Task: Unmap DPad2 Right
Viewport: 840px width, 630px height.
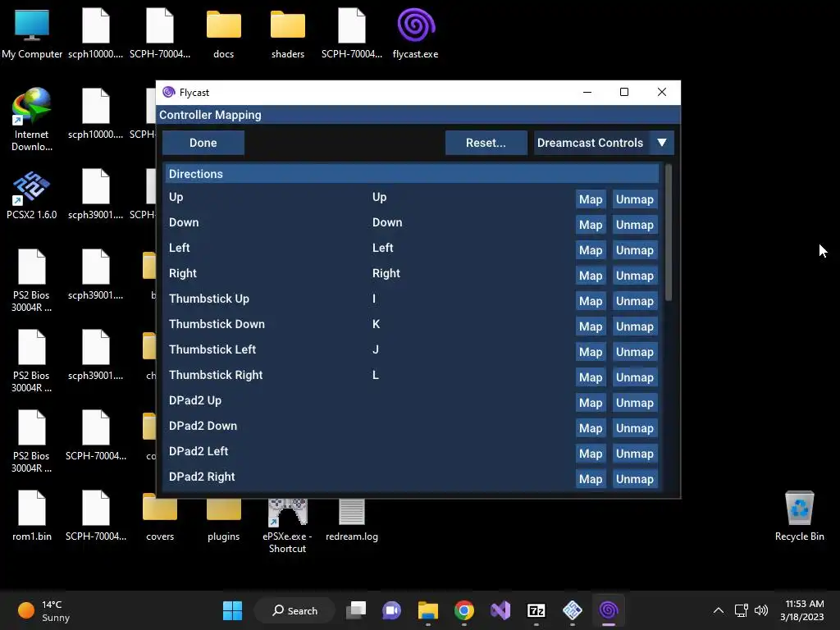Action: pyautogui.click(x=634, y=479)
